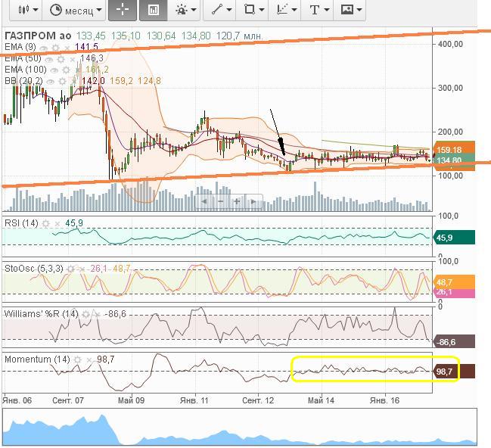The image size is (491, 448).
Task: Click the 48,7 stochastic value tag
Action: click(x=454, y=282)
